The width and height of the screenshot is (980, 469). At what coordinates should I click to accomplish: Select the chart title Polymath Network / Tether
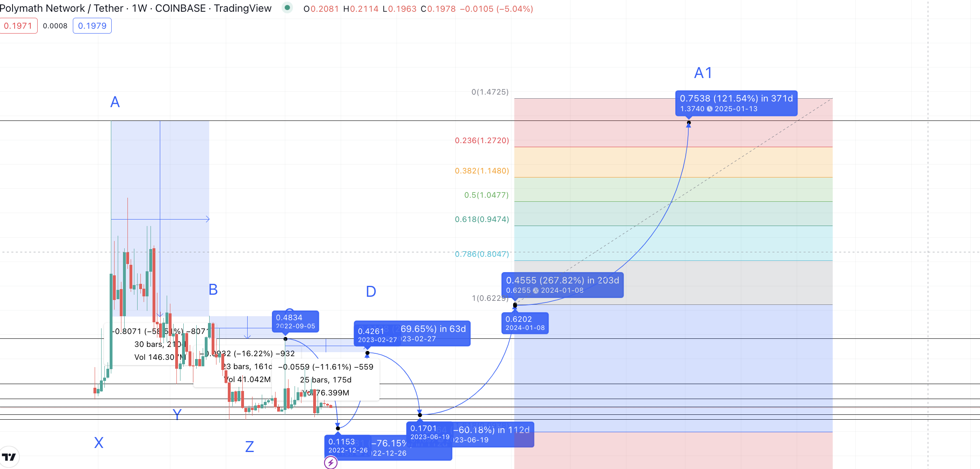(62, 8)
